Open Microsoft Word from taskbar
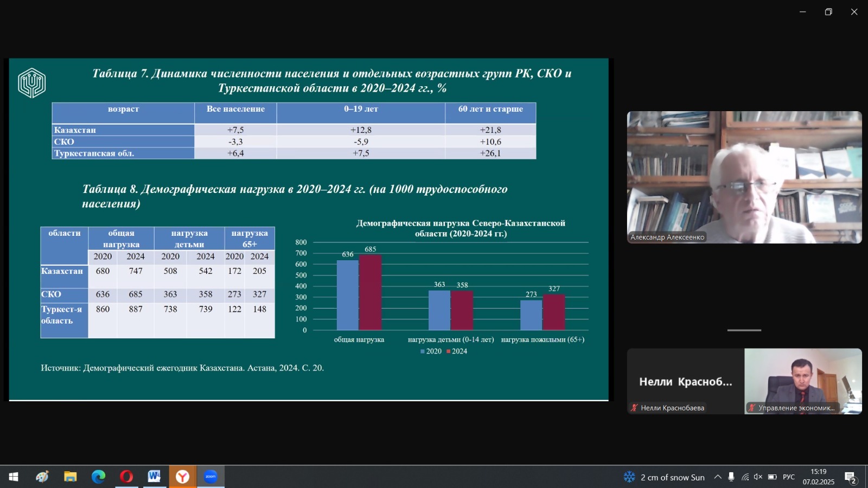This screenshot has width=868, height=488. coord(154,477)
